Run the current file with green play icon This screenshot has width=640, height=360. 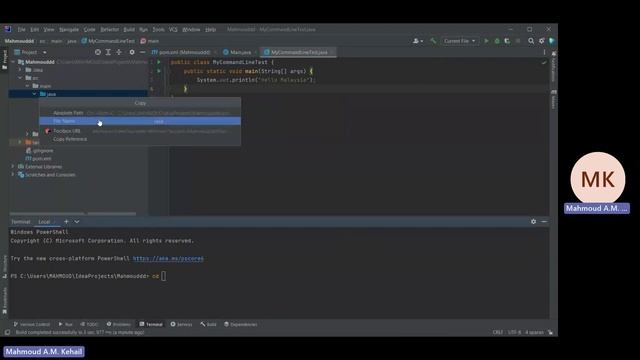point(486,41)
